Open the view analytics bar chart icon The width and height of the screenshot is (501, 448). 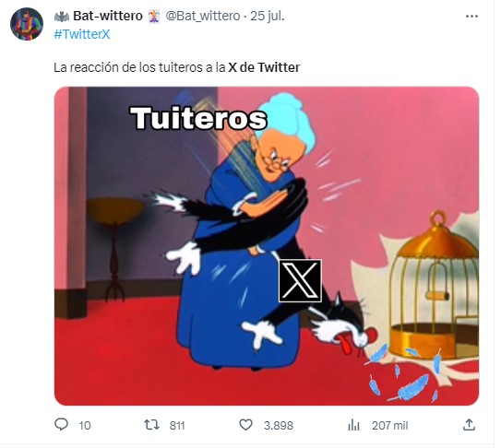coord(353,425)
